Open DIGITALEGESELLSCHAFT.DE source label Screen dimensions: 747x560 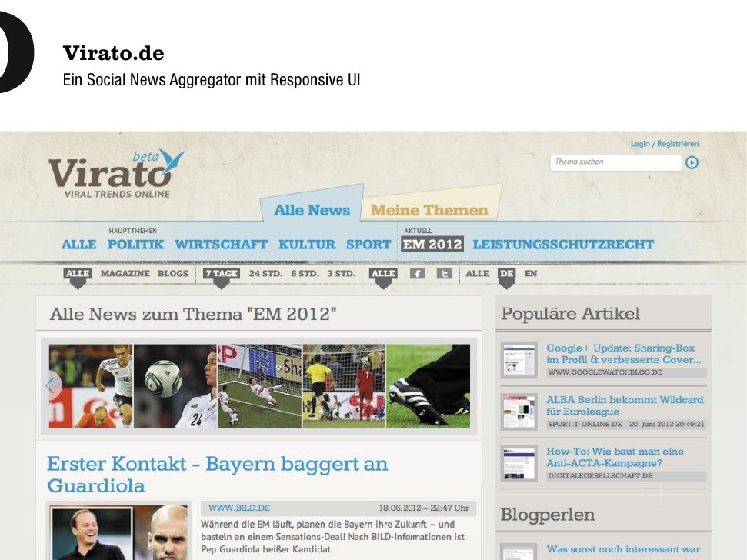click(x=600, y=475)
